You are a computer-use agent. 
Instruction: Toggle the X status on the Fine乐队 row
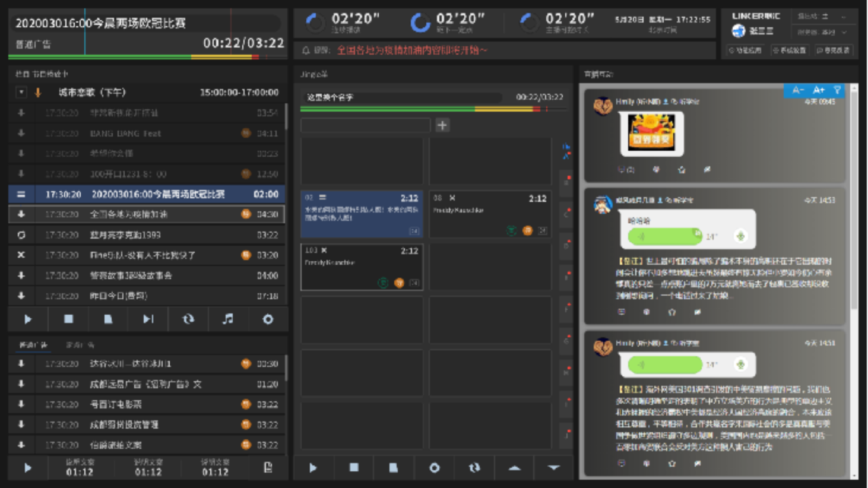(x=21, y=255)
